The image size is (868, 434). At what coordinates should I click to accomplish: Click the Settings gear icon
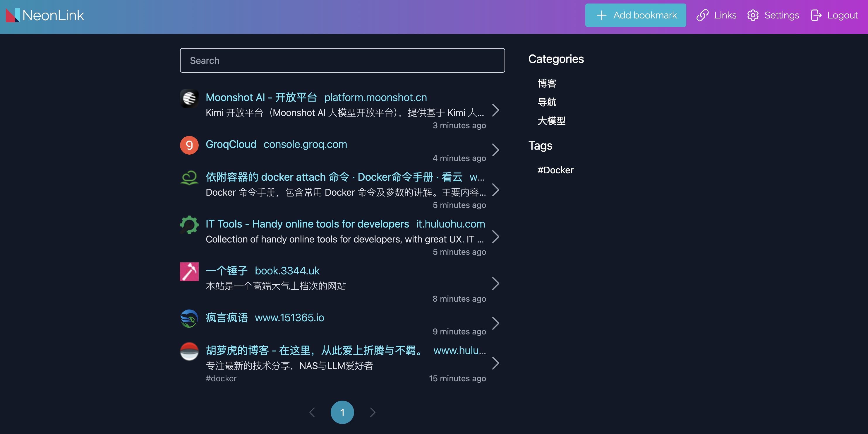pos(753,15)
